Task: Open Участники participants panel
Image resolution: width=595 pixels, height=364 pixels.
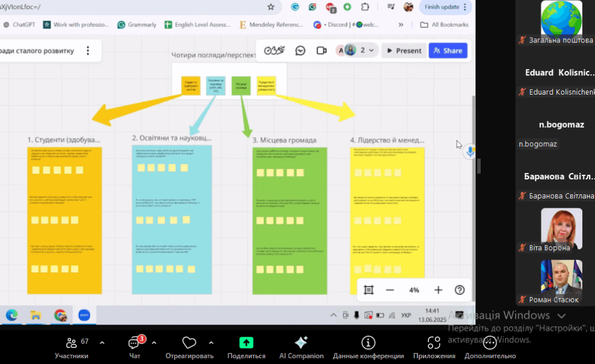Action: click(x=71, y=348)
